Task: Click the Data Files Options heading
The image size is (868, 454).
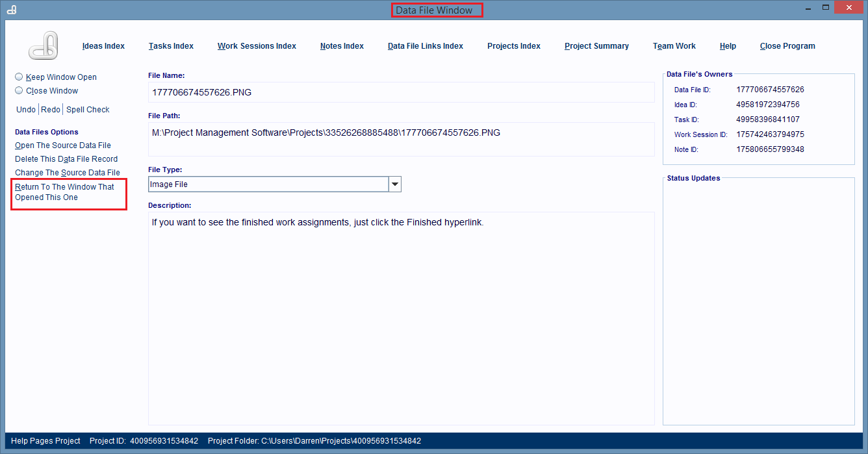Action: (47, 132)
